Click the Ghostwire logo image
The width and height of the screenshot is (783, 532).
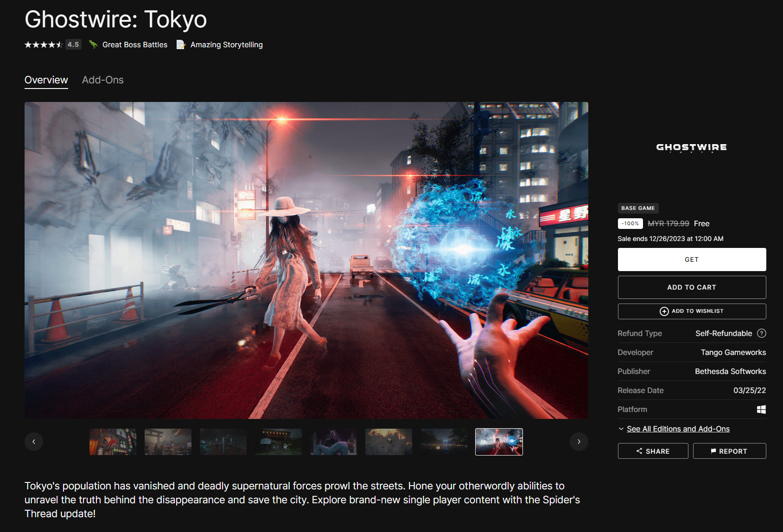pyautogui.click(x=692, y=148)
